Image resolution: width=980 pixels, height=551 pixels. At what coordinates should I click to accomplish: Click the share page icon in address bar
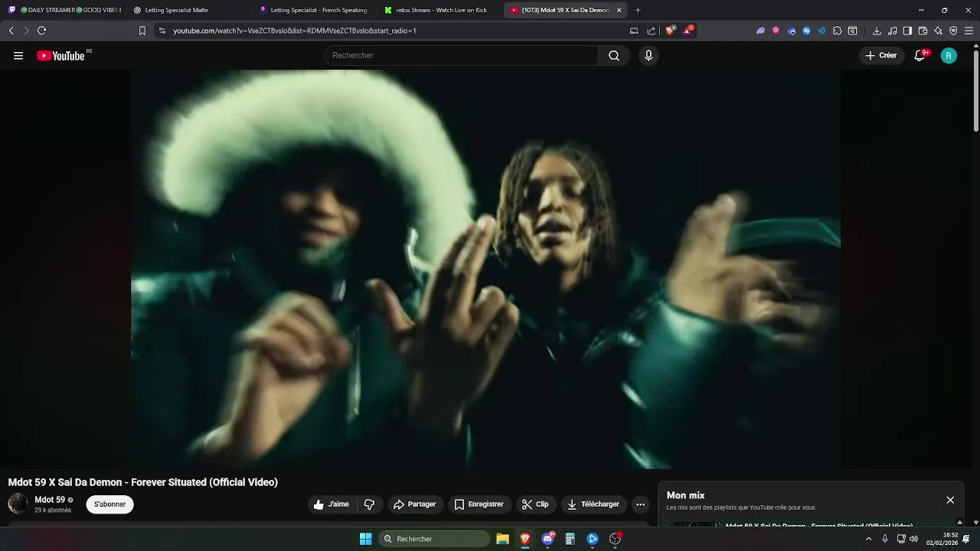coord(652,31)
